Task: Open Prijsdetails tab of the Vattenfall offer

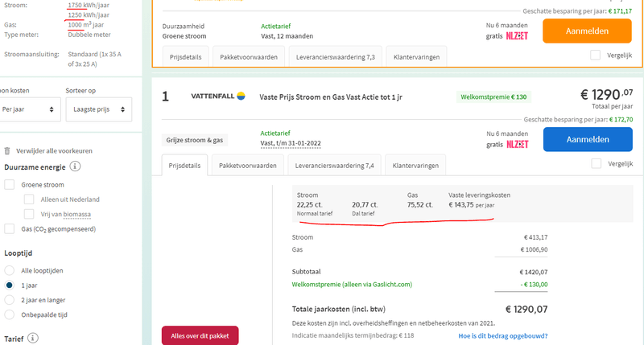Action: tap(184, 166)
